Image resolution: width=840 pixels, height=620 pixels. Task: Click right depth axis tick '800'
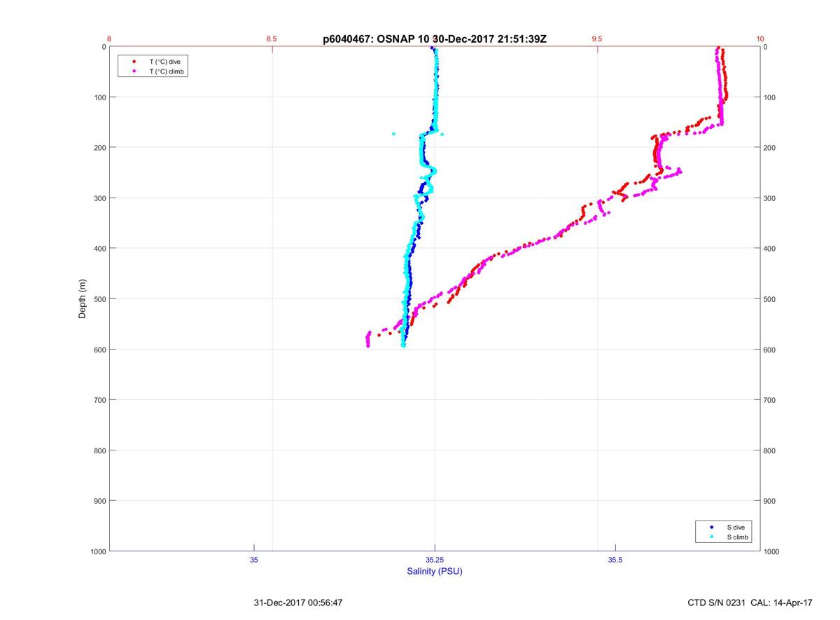(x=770, y=450)
